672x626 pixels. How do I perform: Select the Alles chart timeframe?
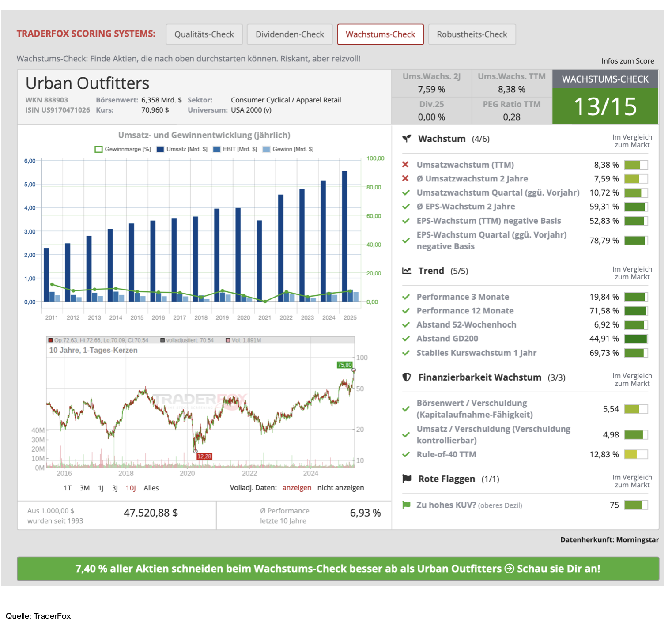(x=151, y=488)
